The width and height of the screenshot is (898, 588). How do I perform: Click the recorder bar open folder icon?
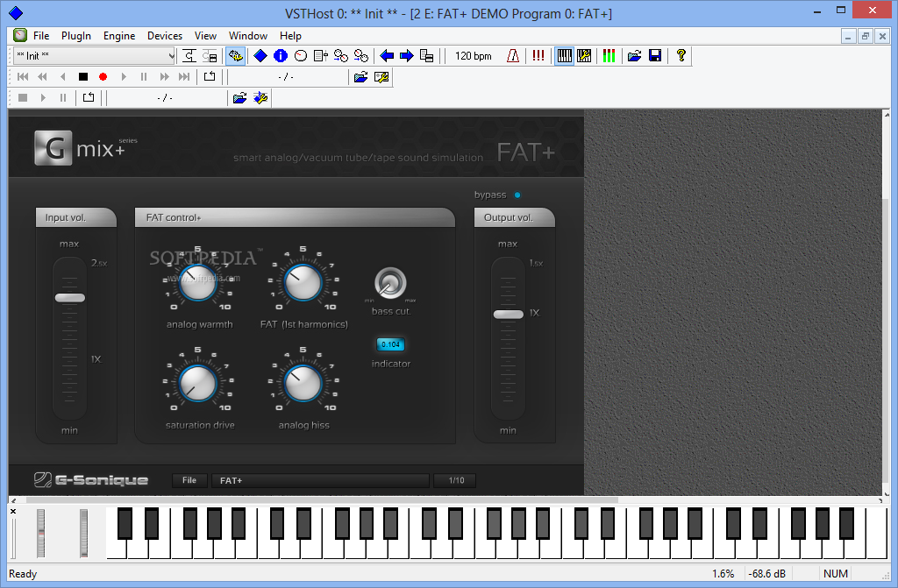[240, 98]
